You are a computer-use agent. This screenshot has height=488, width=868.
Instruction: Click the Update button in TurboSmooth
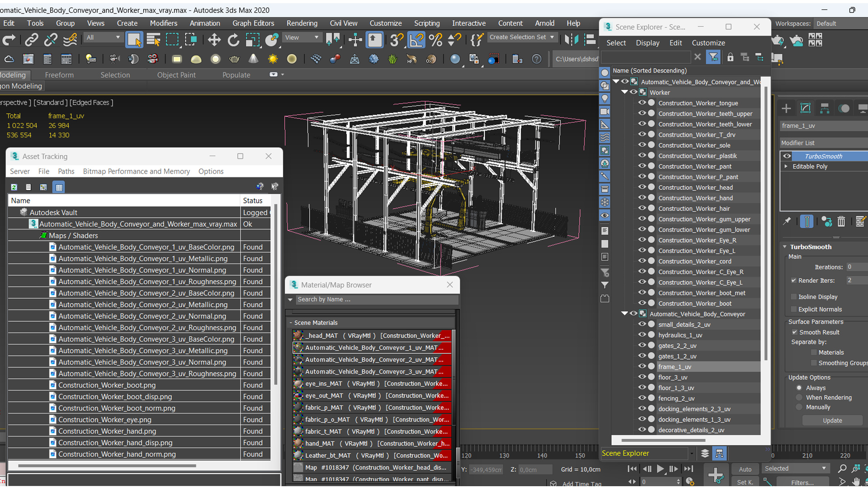click(x=832, y=420)
